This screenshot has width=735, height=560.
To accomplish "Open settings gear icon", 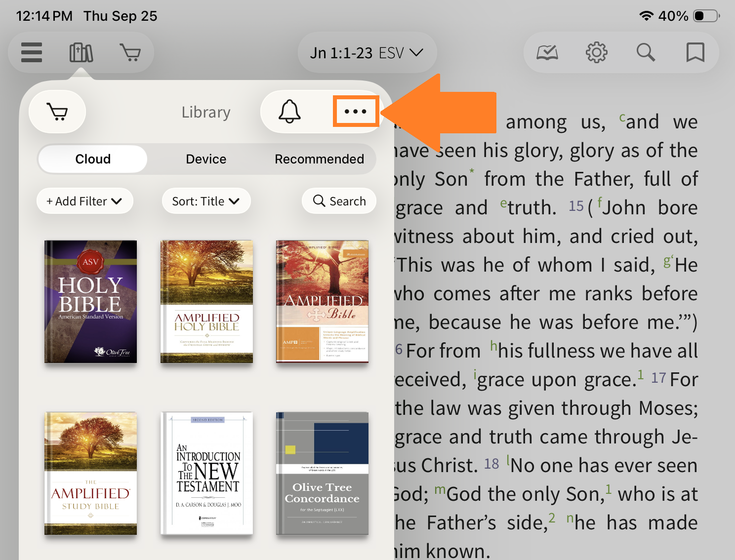I will [596, 52].
